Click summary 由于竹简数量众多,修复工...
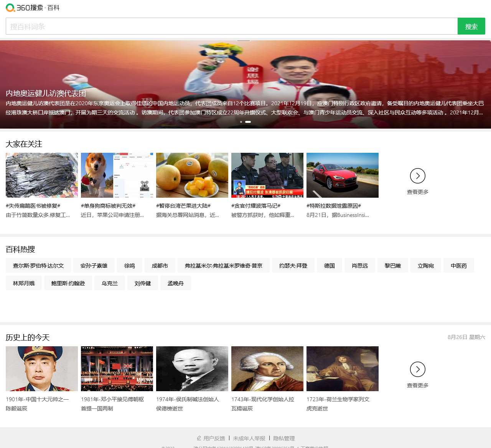The height and width of the screenshot is (448, 491). tap(38, 215)
